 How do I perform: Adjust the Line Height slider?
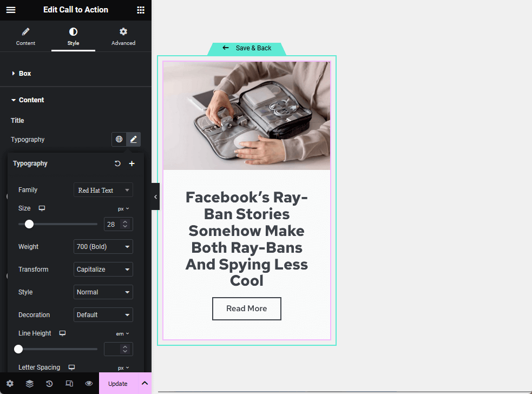pos(18,349)
